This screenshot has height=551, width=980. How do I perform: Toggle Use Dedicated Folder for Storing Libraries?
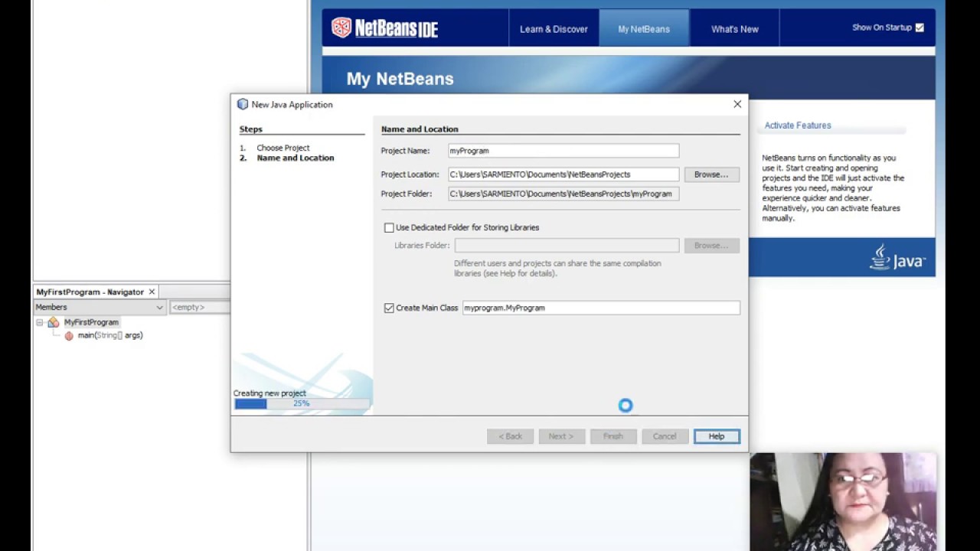(389, 227)
